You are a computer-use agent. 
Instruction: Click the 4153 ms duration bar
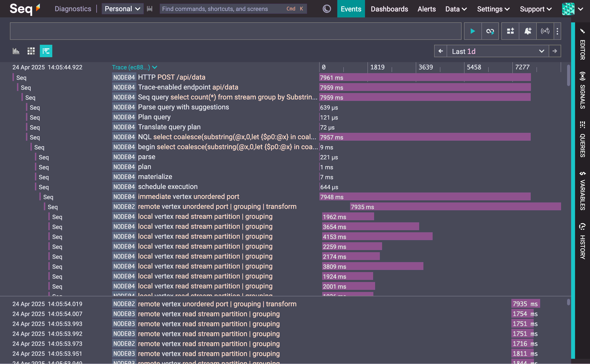[x=377, y=236]
